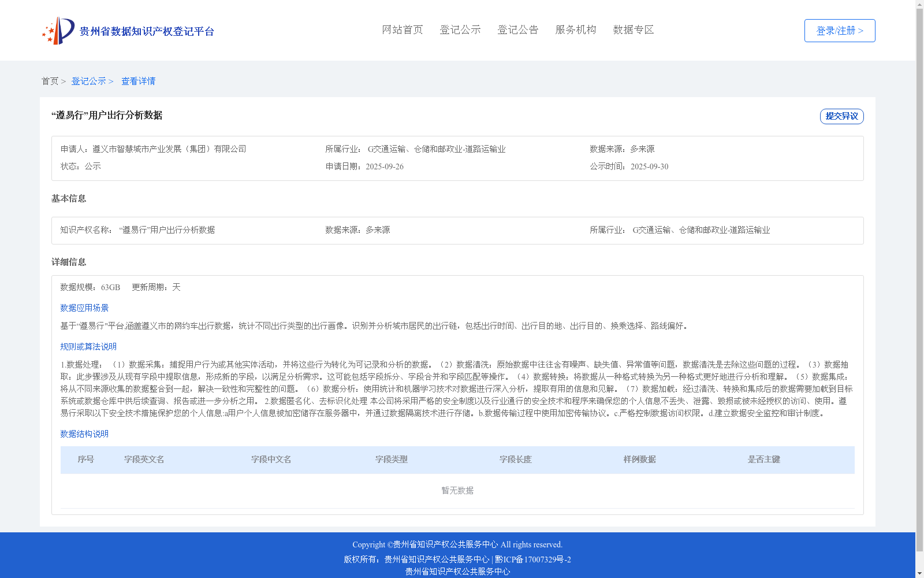Click the Copyright footer line
924x578 pixels.
click(x=457, y=544)
